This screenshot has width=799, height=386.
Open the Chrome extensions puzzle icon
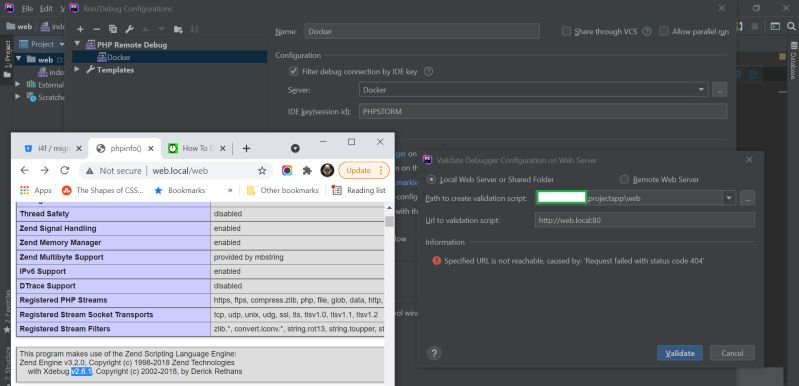[307, 171]
